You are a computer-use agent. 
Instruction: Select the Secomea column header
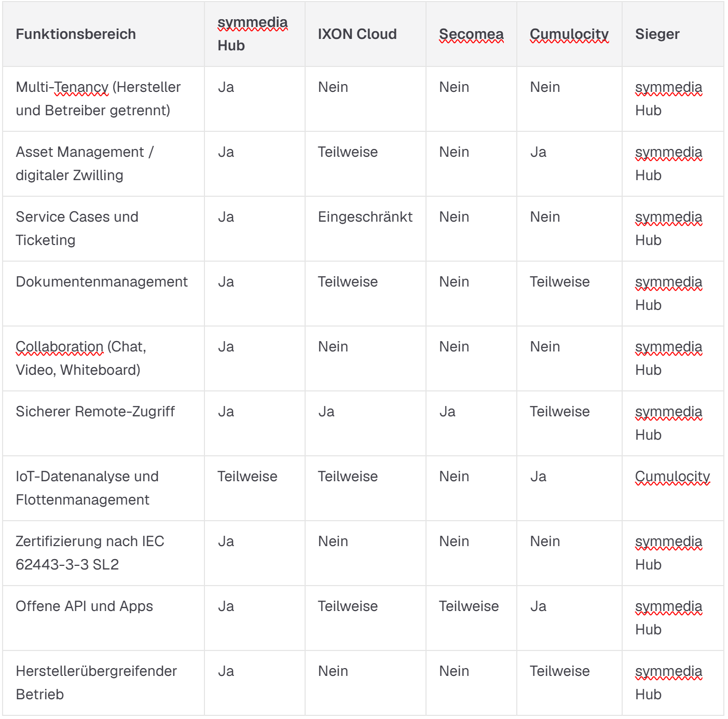coord(471,34)
